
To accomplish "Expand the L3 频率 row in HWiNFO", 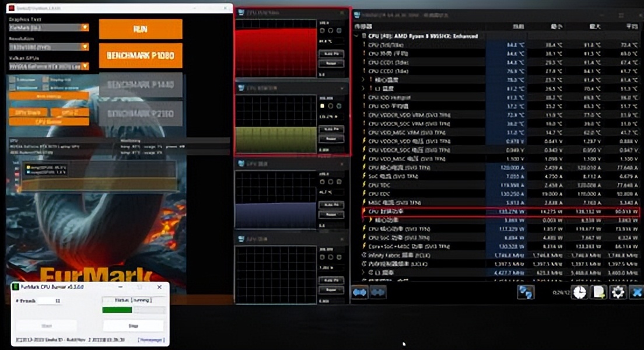I will [363, 272].
